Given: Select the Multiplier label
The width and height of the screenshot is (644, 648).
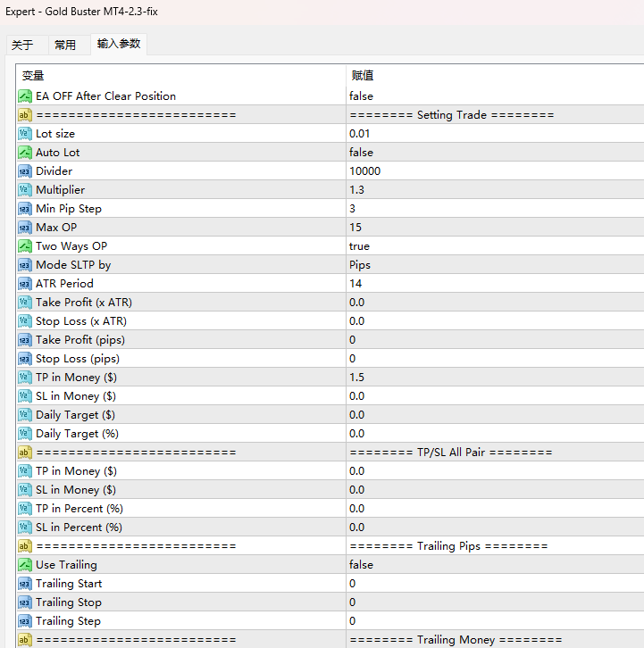Looking at the screenshot, I should (x=61, y=190).
